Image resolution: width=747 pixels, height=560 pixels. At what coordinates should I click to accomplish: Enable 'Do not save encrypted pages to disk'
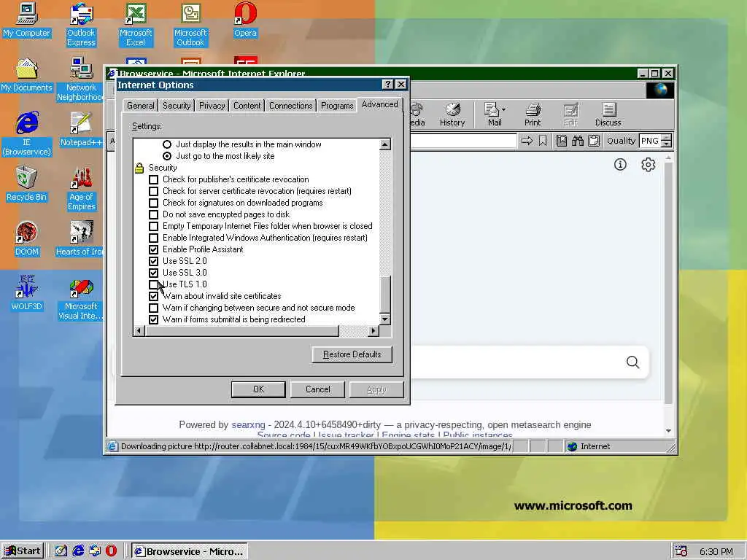[x=153, y=215]
